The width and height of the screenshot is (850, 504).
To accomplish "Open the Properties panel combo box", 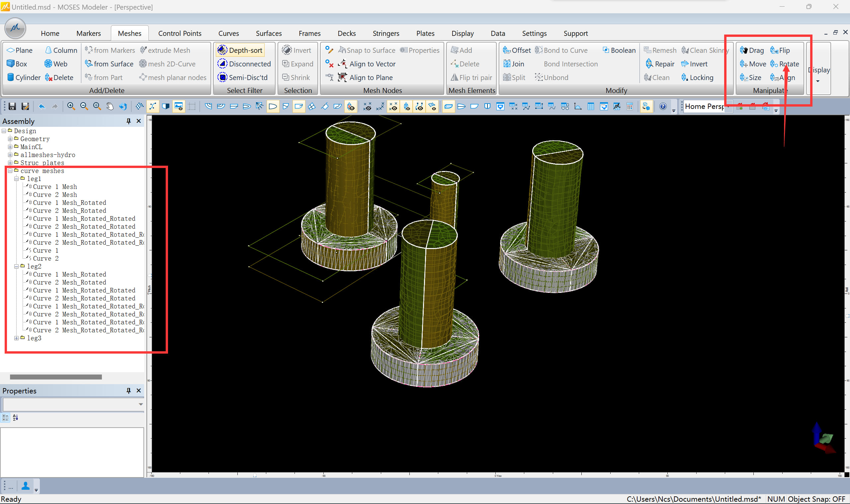I will [140, 404].
